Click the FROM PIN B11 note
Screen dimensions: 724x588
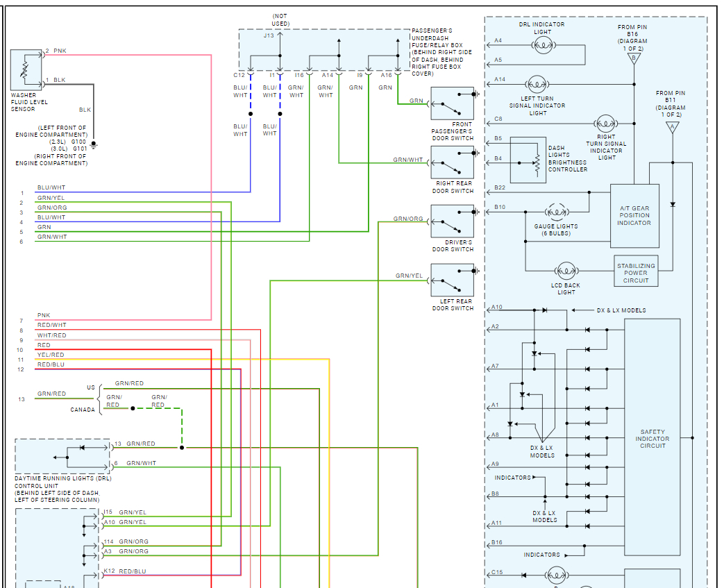point(671,104)
